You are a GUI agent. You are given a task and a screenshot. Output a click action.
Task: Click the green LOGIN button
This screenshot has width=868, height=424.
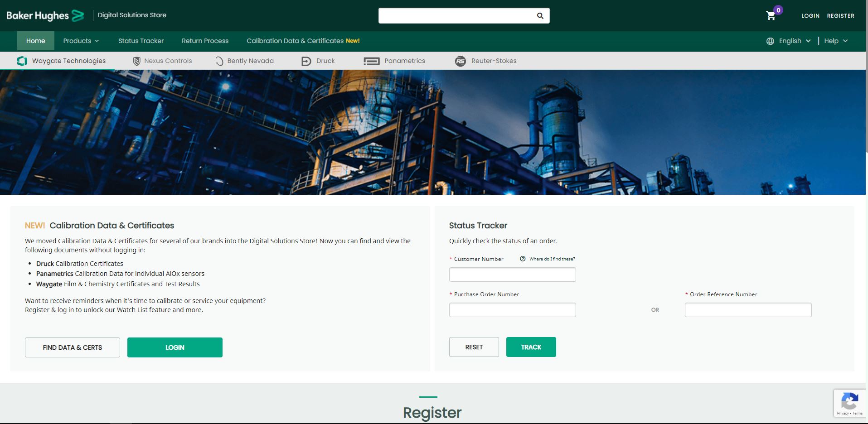coord(175,347)
